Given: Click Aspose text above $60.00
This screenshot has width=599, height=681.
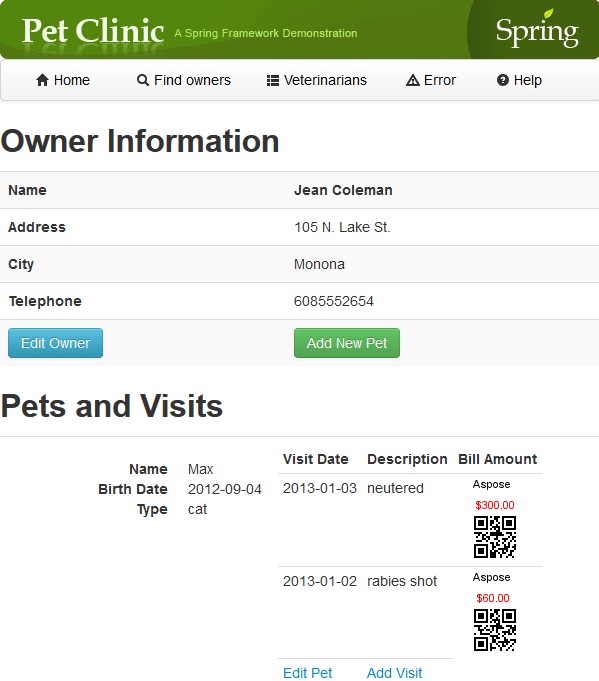Looking at the screenshot, I should click(x=491, y=577).
